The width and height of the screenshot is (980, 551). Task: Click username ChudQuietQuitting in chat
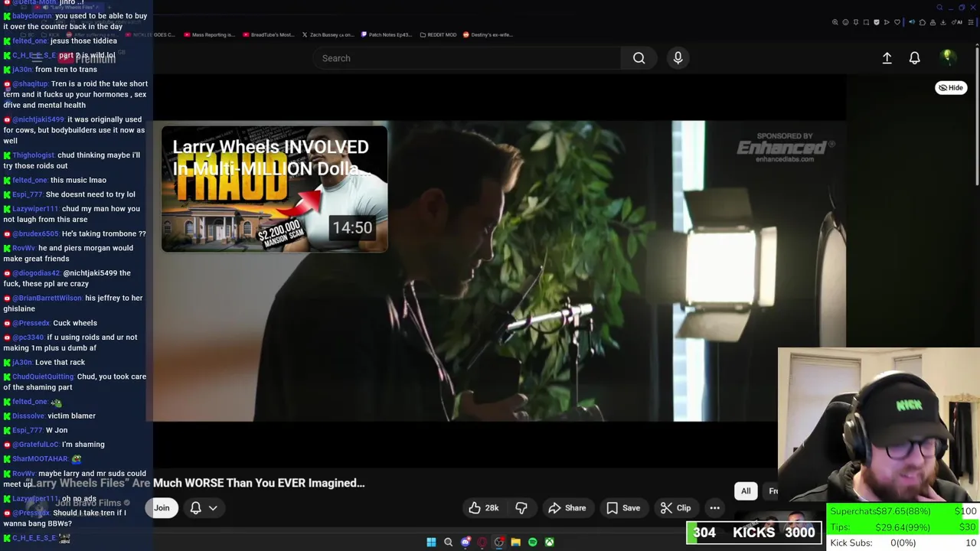43,377
